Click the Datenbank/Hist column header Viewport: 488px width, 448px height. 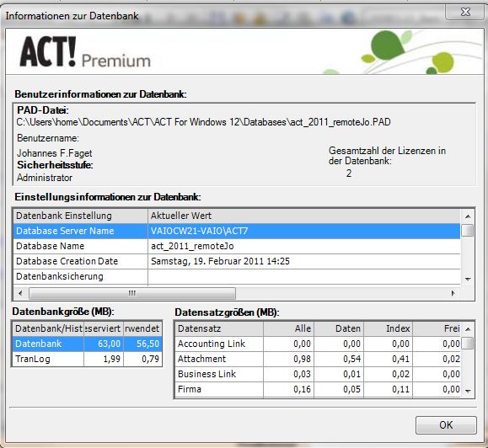click(48, 328)
